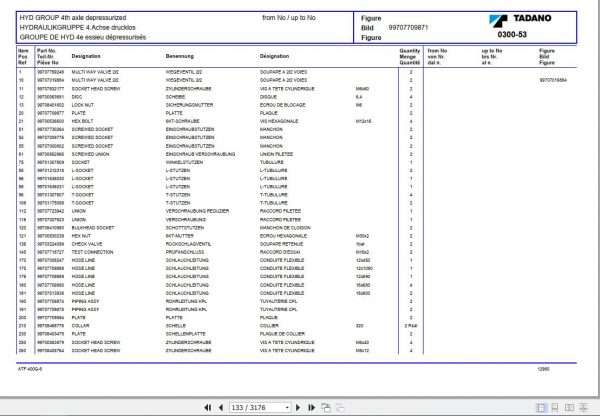600x416 pixels.
Task: Click the TEST CONNECTION designation
Action: point(92,252)
